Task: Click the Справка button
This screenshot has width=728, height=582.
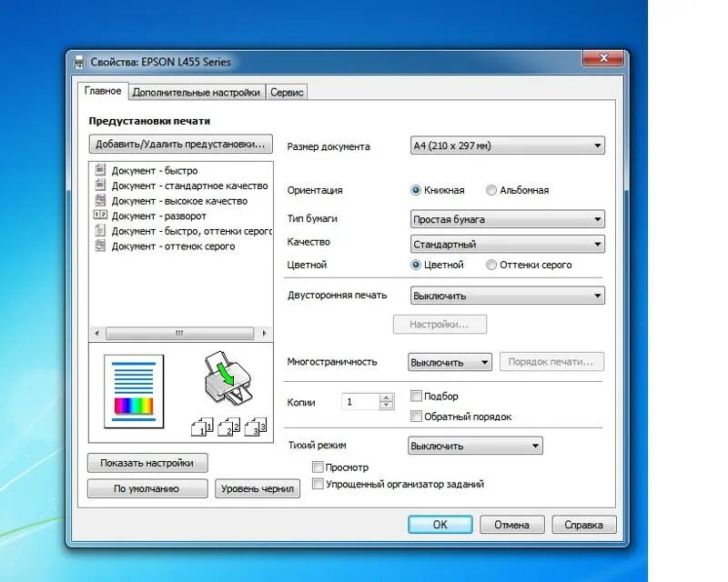Action: (x=584, y=525)
